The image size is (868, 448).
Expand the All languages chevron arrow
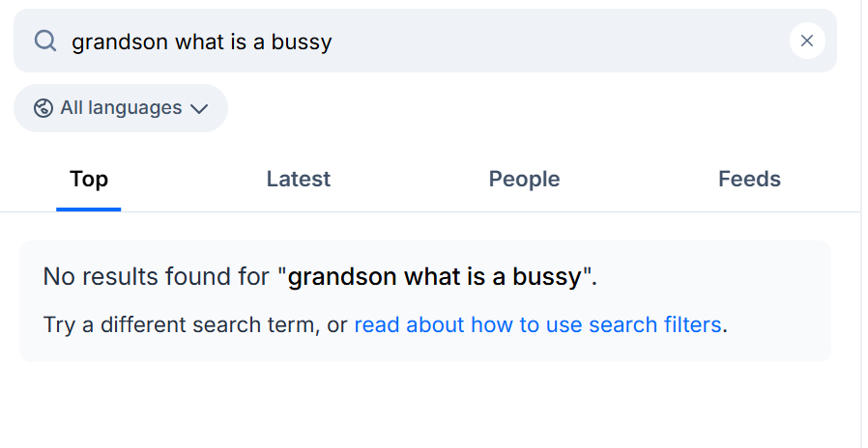click(x=199, y=108)
